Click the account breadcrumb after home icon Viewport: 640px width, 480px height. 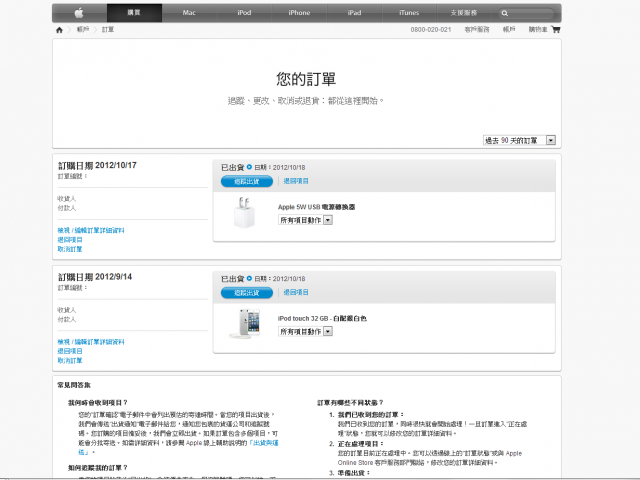[x=83, y=29]
